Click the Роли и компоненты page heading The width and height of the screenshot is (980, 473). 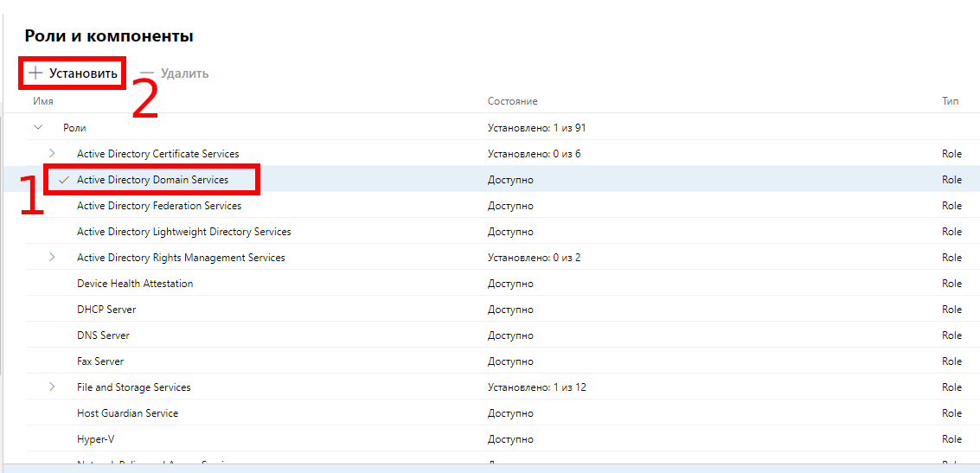pyautogui.click(x=109, y=36)
